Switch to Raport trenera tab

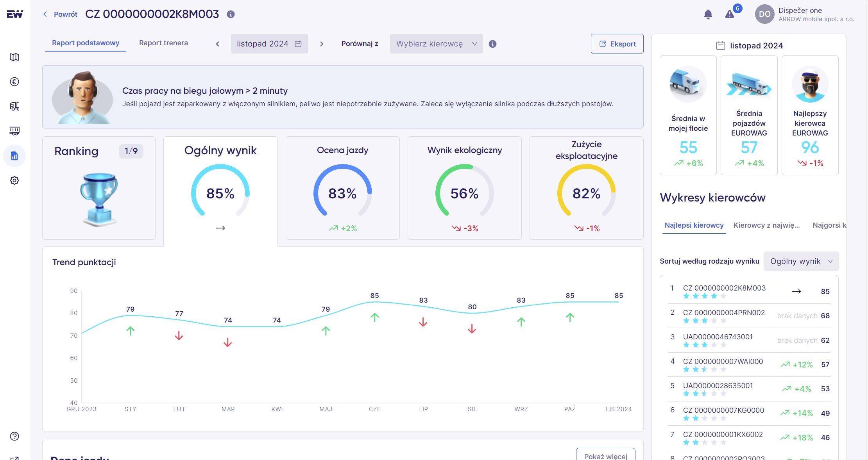(x=163, y=43)
